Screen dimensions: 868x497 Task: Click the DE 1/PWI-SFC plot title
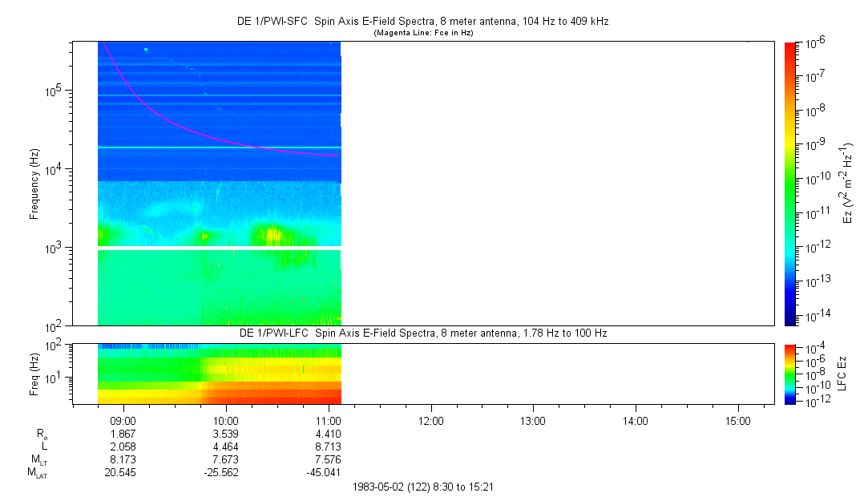click(x=423, y=22)
